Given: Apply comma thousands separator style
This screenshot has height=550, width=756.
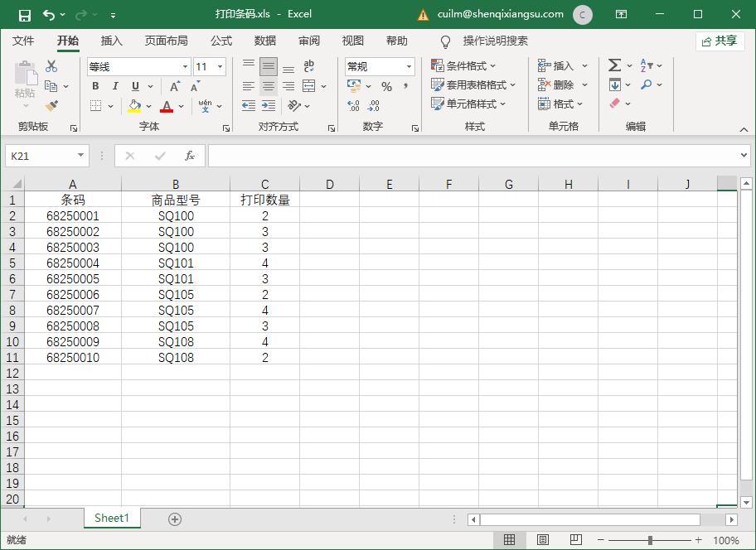Looking at the screenshot, I should 406,87.
